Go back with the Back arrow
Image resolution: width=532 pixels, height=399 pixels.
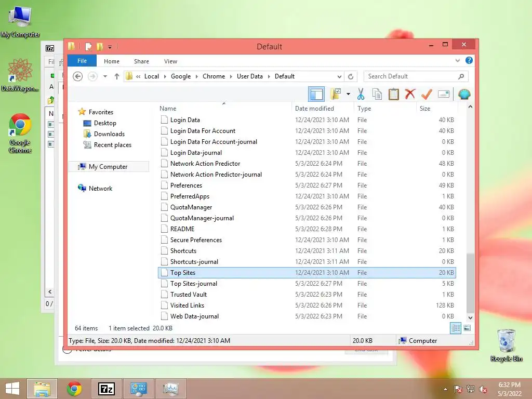click(x=78, y=76)
